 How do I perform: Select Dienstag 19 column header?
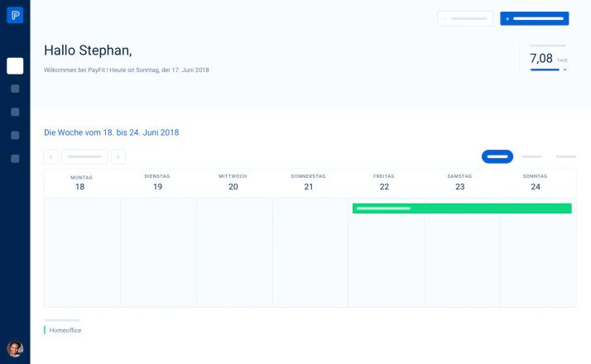click(x=157, y=182)
